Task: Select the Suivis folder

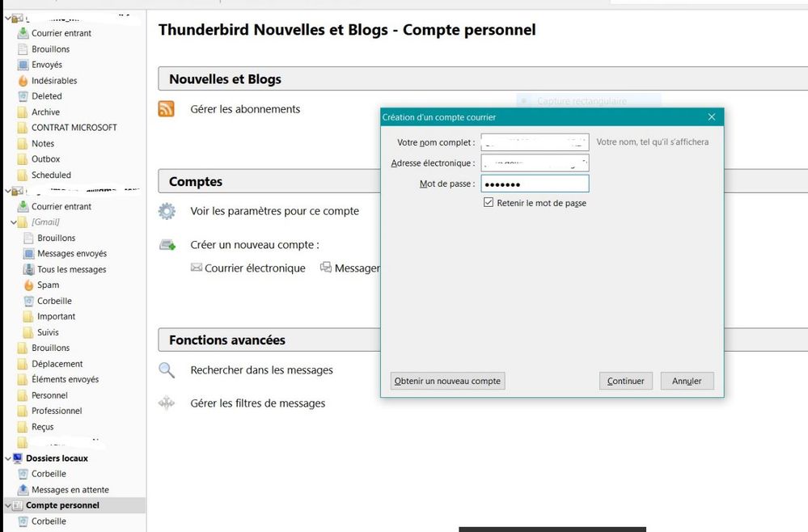Action: click(x=48, y=332)
